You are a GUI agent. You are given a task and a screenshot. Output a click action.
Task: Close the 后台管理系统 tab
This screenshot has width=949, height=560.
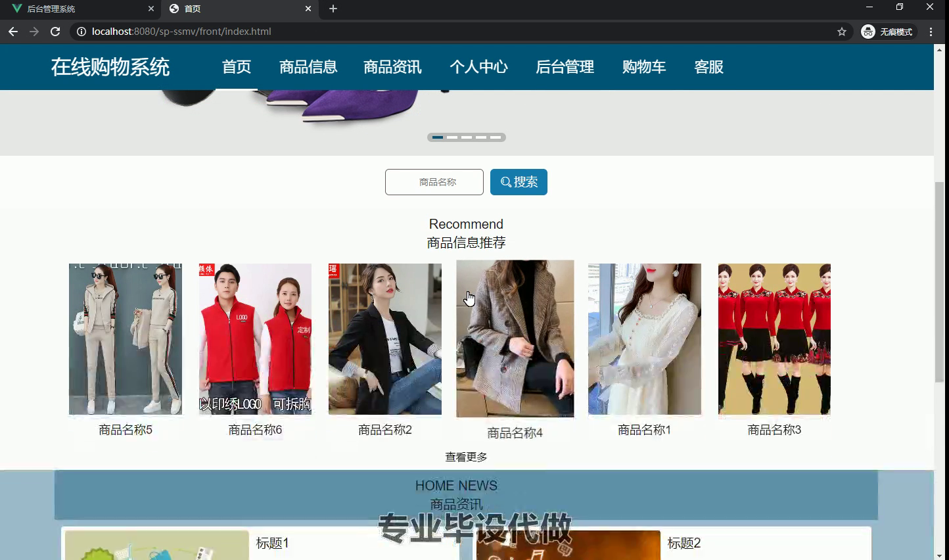click(x=151, y=9)
